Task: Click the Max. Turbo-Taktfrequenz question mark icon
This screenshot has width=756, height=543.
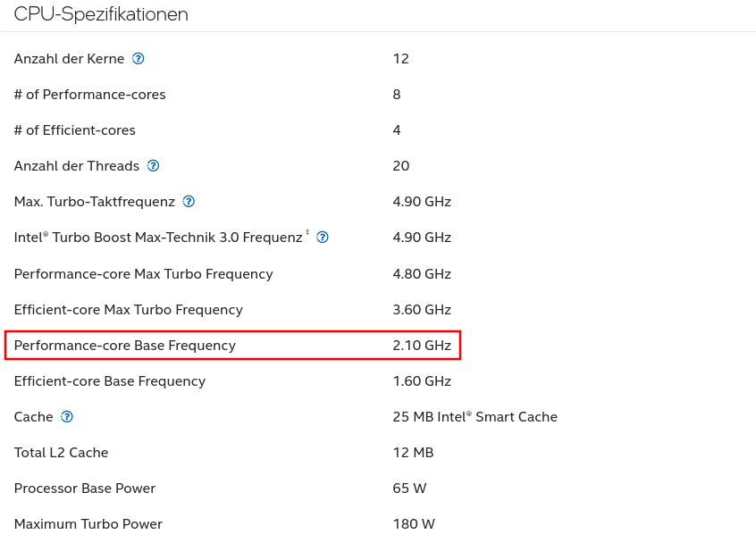Action: click(x=189, y=202)
